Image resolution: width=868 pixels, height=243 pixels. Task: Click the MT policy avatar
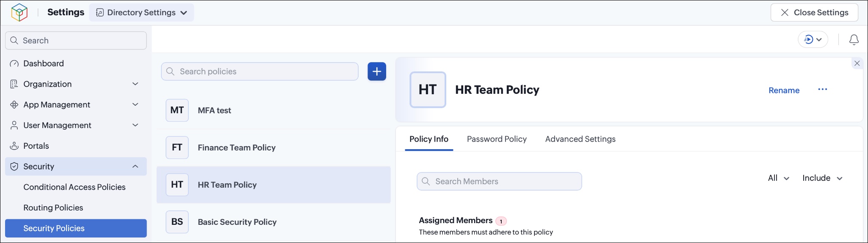coord(177,110)
